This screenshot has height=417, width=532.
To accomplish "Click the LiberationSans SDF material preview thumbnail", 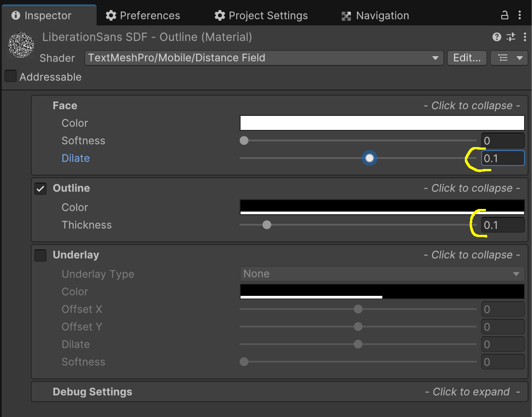I will click(x=21, y=45).
